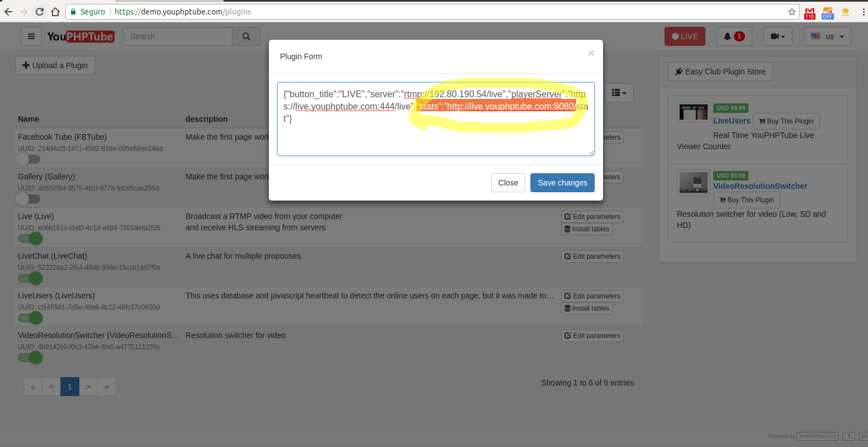The height and width of the screenshot is (447, 868).
Task: Disable the VideoResolutionSwitcher plugin switch
Action: tap(30, 358)
